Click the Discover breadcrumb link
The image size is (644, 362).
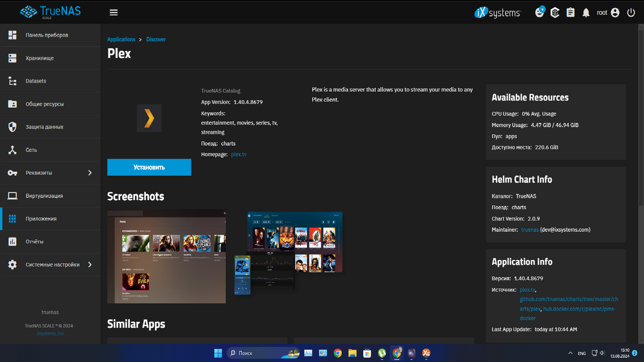click(156, 39)
